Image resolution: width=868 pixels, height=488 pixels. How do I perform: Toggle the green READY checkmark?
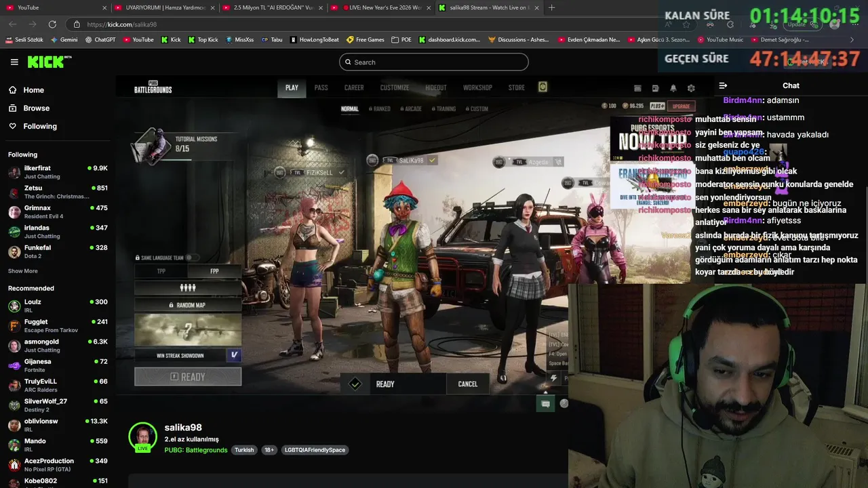355,384
